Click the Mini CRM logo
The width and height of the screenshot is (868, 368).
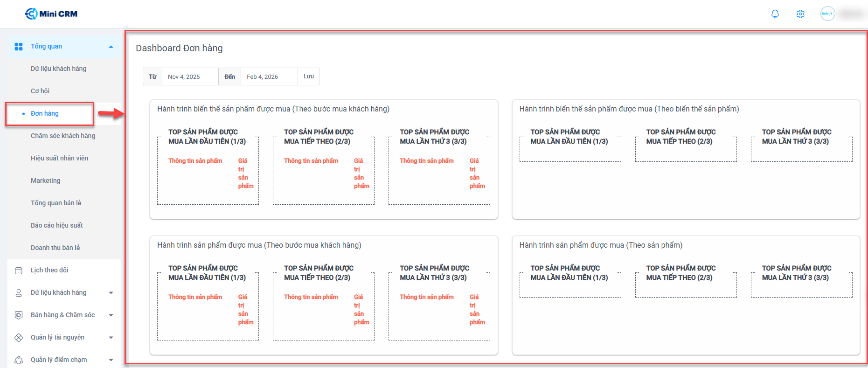51,14
